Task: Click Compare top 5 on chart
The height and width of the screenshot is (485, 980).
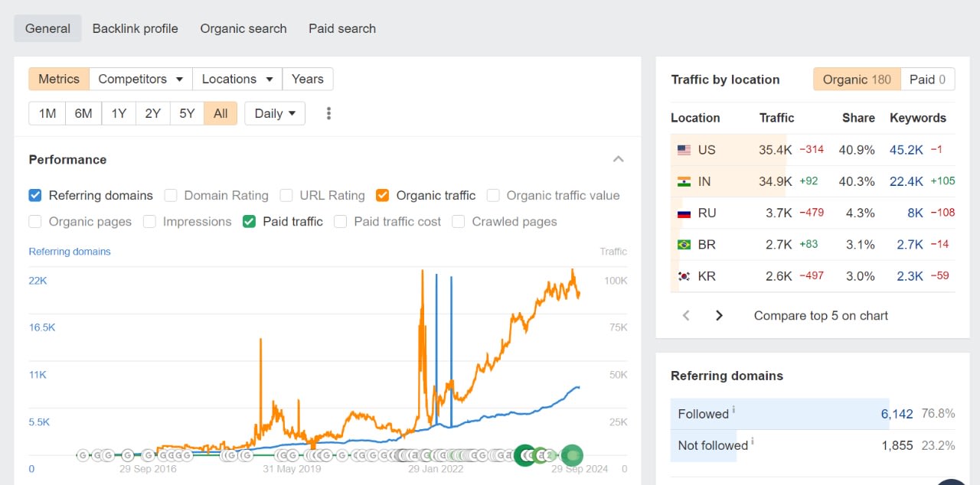Action: coord(821,315)
